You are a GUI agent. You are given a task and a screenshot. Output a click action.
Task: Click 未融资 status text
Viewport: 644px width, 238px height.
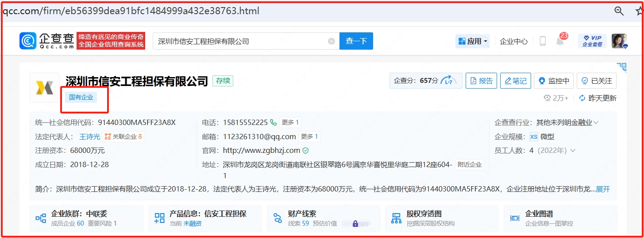[193, 223]
